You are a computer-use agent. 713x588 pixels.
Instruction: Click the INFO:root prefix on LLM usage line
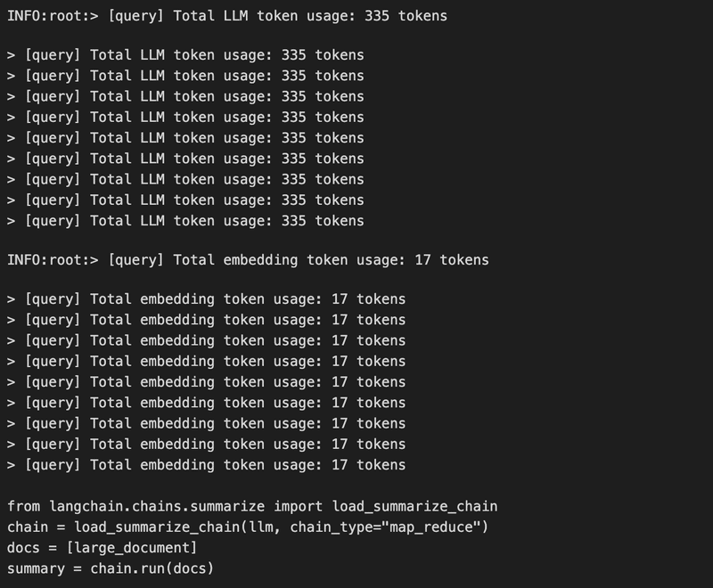tap(48, 16)
